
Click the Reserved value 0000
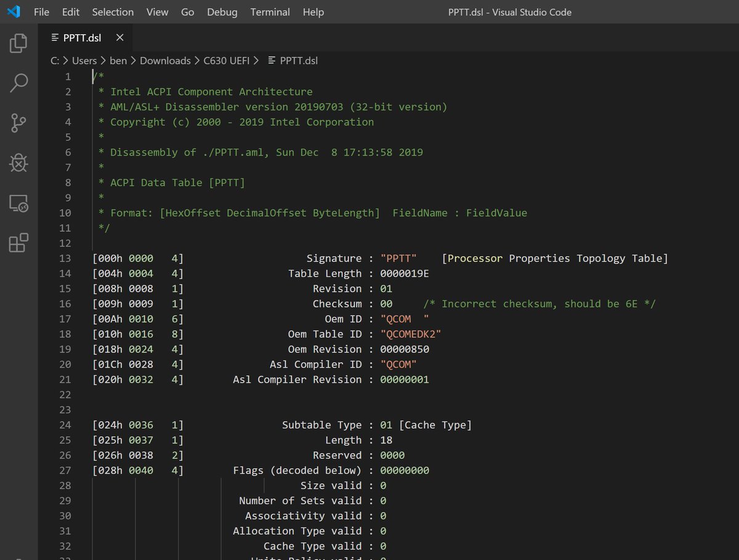pos(392,455)
